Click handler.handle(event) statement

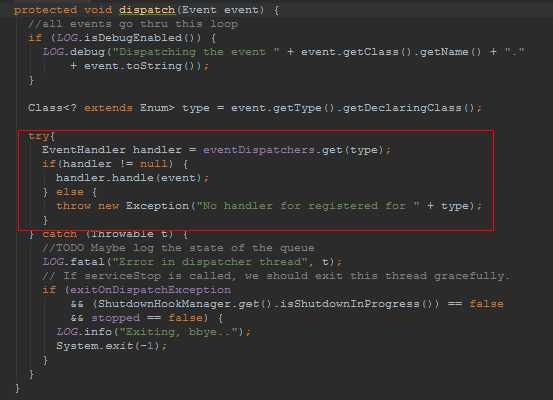(x=132, y=178)
